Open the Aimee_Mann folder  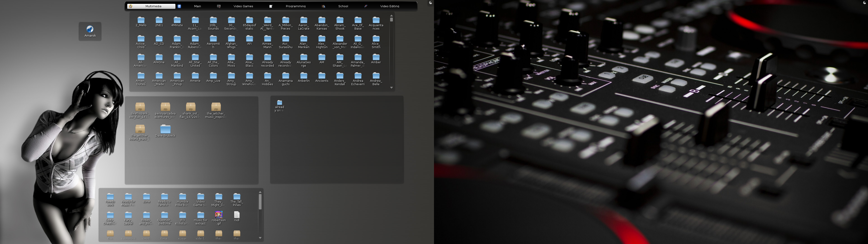click(x=268, y=41)
